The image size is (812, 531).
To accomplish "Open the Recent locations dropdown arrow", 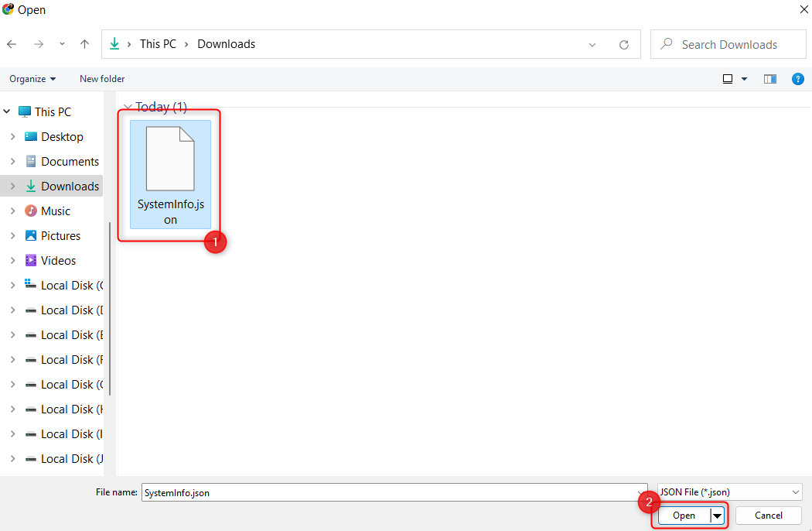I will 62,44.
